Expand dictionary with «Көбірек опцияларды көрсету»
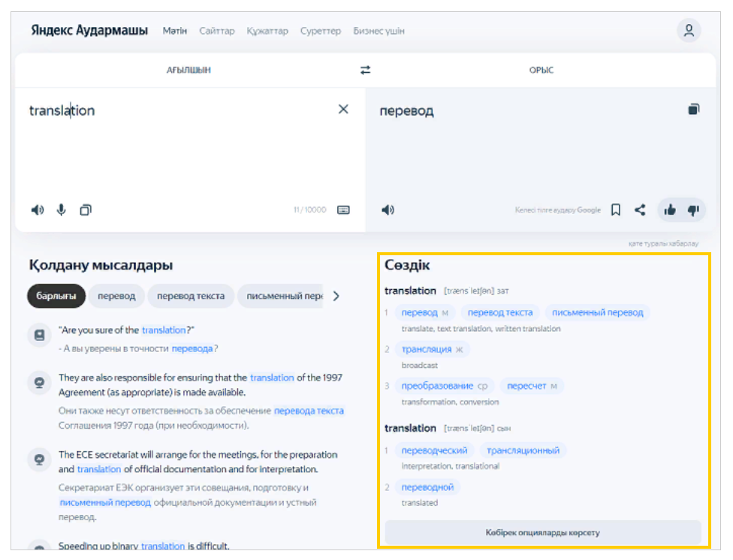733x560 pixels. 542,533
